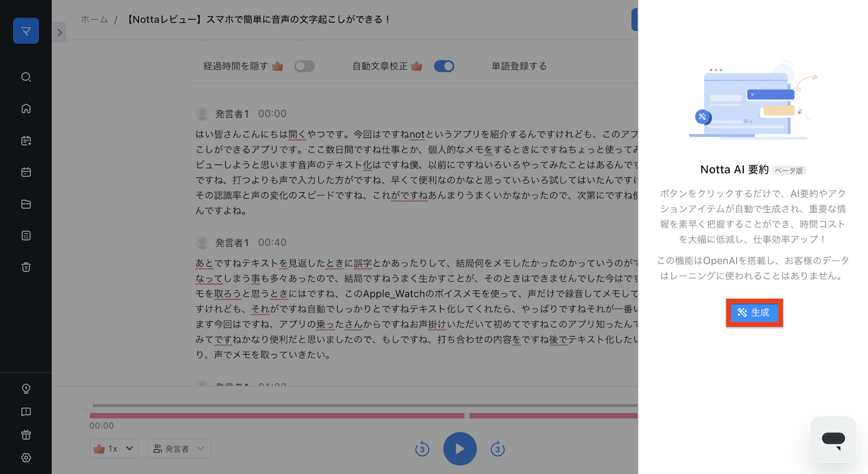Viewport: 868px width, 474px height.
Task: Open the folders icon in the sidebar
Action: [26, 204]
